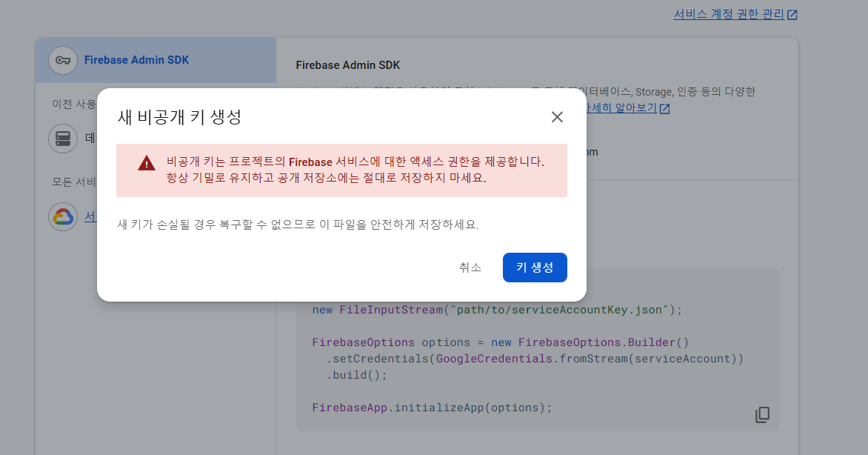This screenshot has height=455, width=868.
Task: Open the 자세히 알아보기 link
Action: [x=621, y=108]
